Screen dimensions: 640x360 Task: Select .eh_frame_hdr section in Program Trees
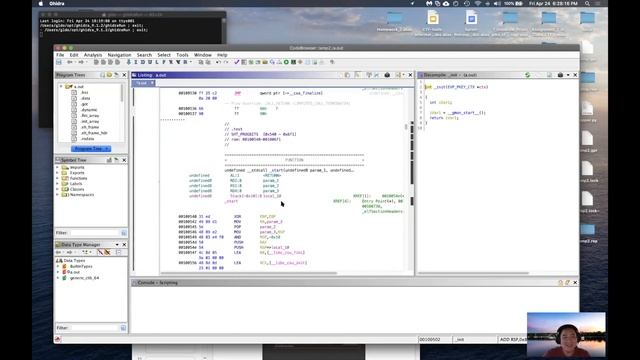[93, 133]
